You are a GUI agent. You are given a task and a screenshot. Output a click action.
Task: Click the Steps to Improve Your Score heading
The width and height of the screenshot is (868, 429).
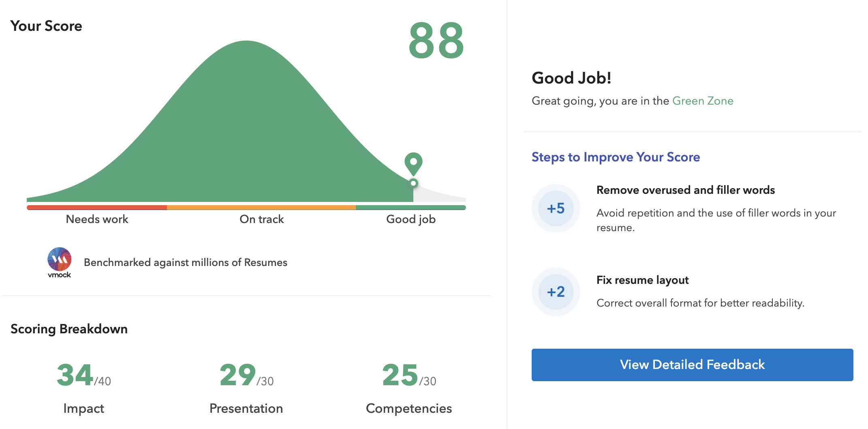point(616,157)
